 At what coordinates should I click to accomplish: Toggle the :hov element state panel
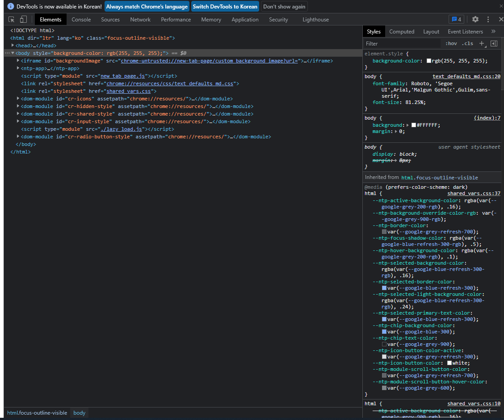[451, 44]
